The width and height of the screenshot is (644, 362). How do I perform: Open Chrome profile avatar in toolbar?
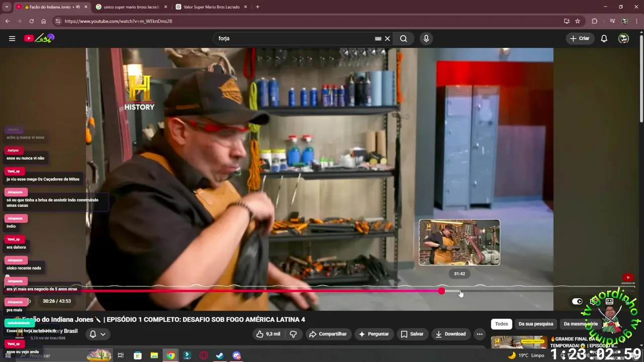coord(625,21)
